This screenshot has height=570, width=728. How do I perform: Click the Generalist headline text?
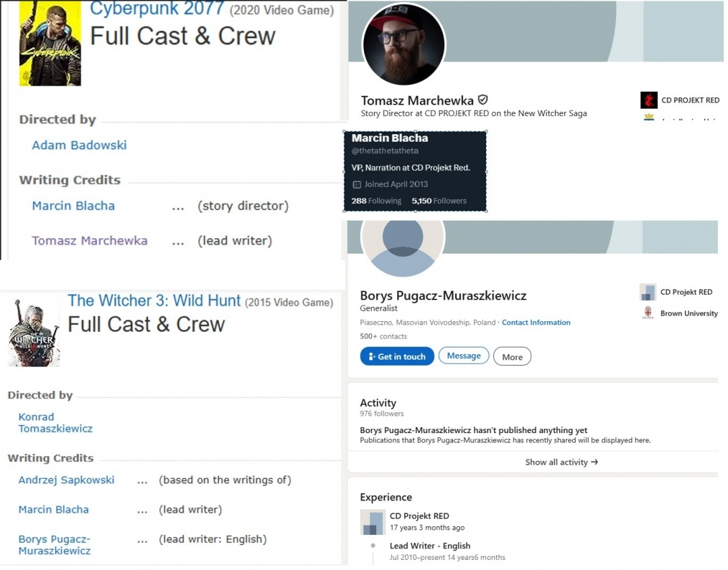pos(378,308)
